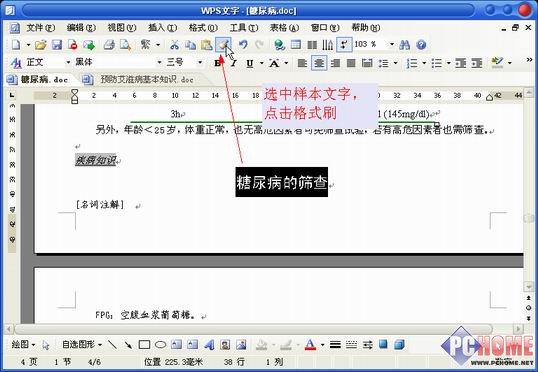The image size is (538, 372).
Task: Open the 绘图 drawing menu
Action: coord(23,345)
